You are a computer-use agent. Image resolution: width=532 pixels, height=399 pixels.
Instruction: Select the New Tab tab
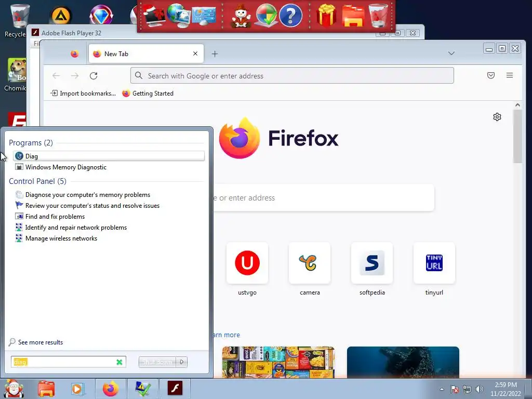(146, 54)
